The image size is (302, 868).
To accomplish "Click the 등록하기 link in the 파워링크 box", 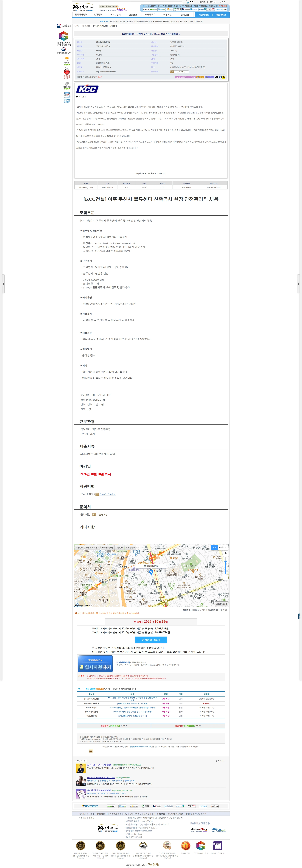I will 220,760.
